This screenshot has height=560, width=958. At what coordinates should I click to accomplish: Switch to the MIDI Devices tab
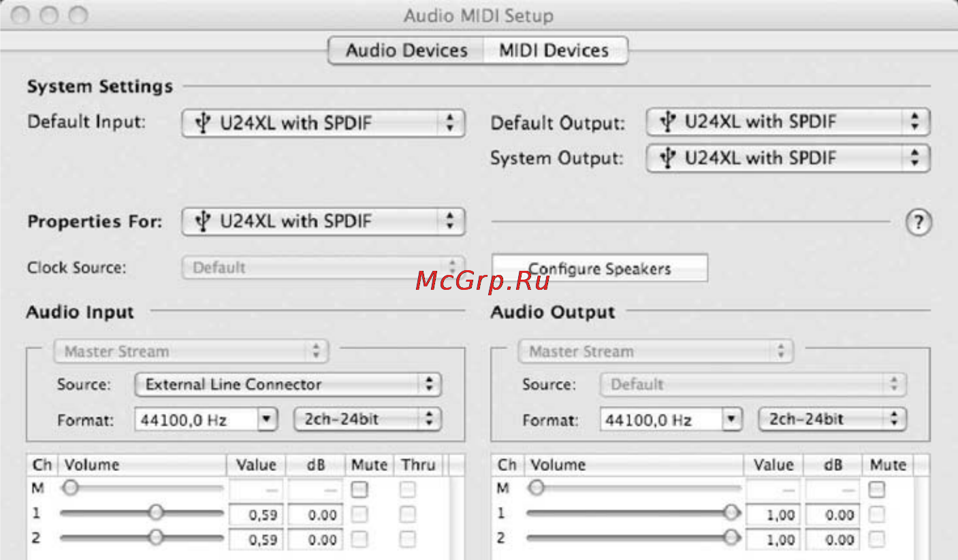[x=554, y=51]
